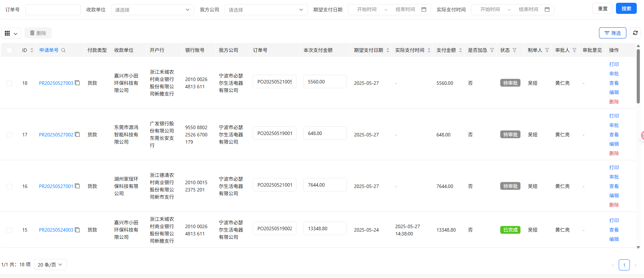The width and height of the screenshot is (644, 278).
Task: Sort by 期望支付日期 column arrows
Action: [388, 50]
